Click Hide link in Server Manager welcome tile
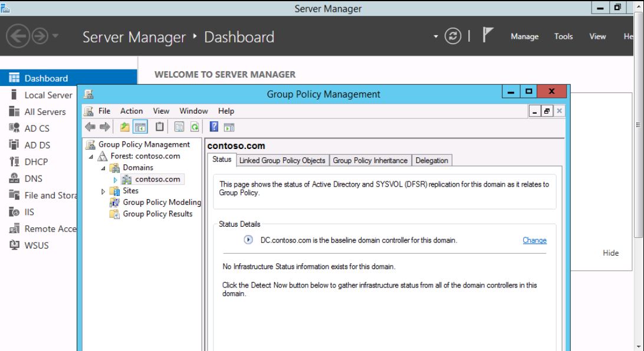644x351 pixels. click(x=610, y=253)
